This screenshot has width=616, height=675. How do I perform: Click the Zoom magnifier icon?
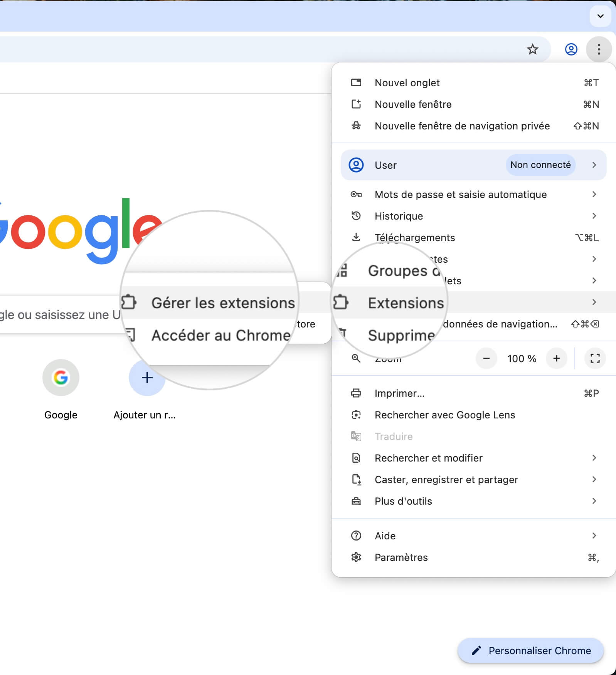[356, 358]
